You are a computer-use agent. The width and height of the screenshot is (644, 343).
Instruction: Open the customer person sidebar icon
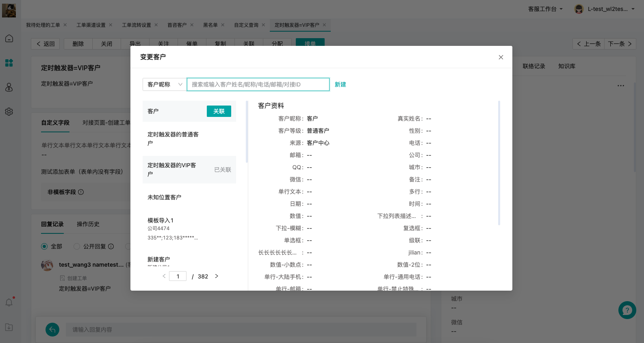[x=9, y=87]
